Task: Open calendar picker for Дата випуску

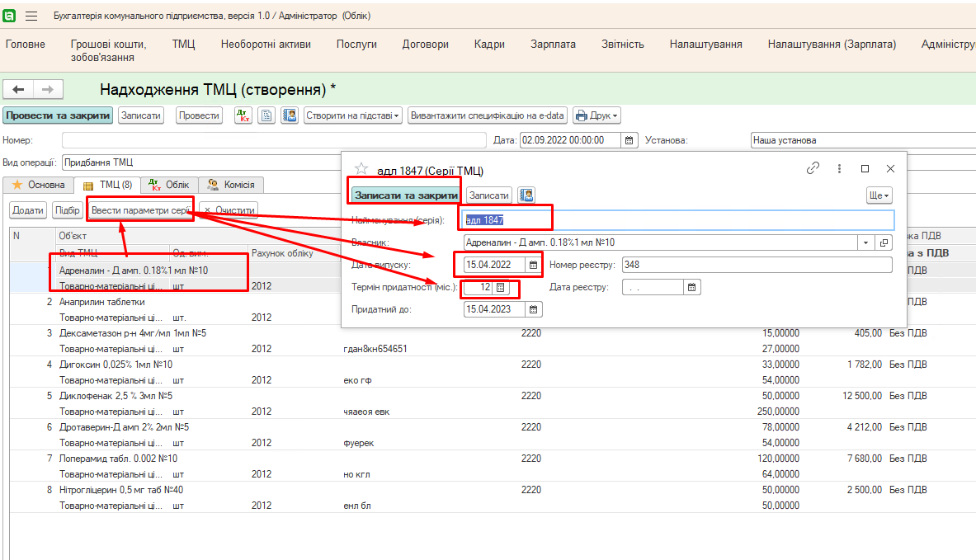Action: point(533,265)
